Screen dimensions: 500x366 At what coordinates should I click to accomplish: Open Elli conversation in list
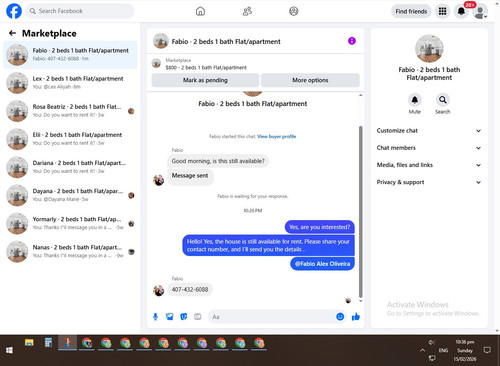70,139
